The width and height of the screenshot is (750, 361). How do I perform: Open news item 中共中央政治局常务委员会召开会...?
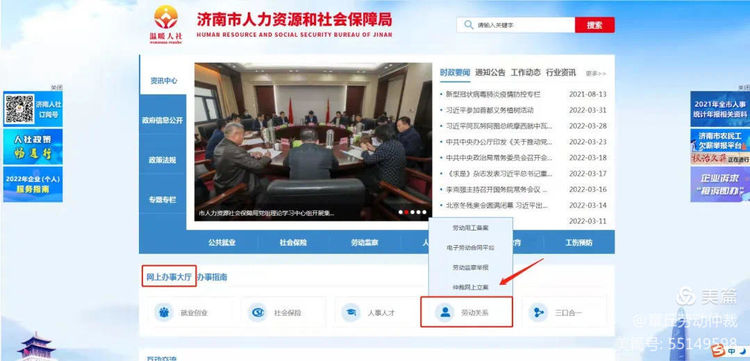499,157
